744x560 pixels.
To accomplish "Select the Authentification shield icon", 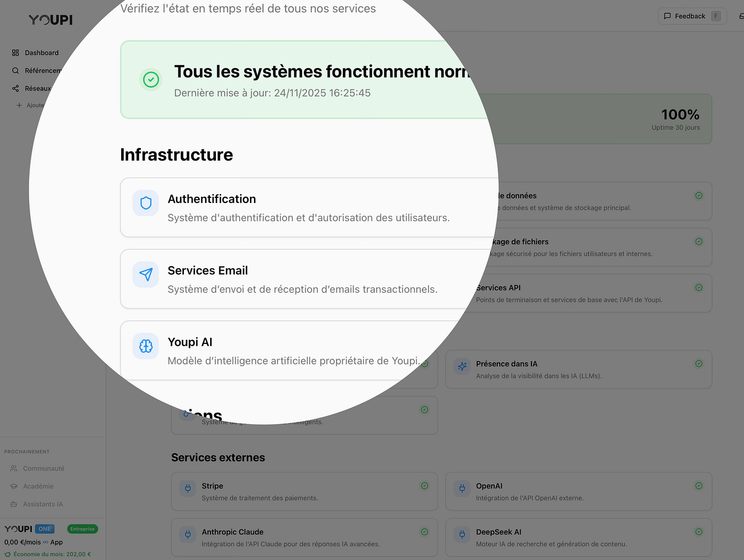I will point(146,203).
